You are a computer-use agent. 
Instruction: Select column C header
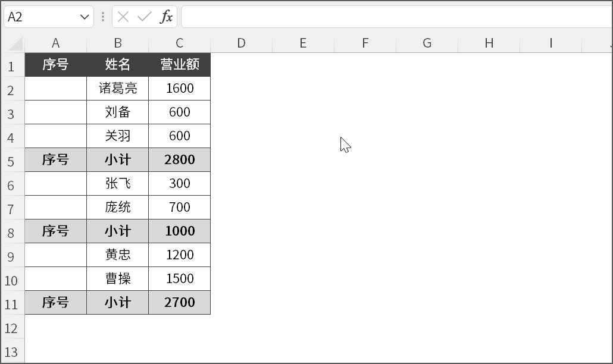(x=179, y=43)
